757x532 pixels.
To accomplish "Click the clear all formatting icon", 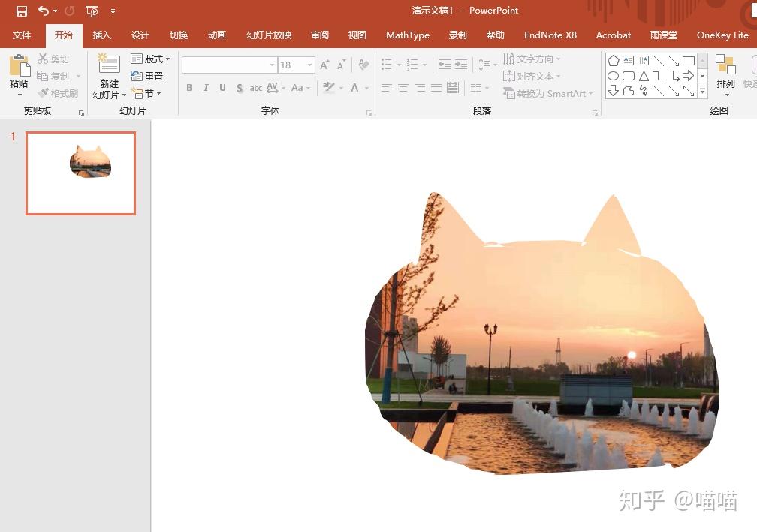I will tap(364, 64).
